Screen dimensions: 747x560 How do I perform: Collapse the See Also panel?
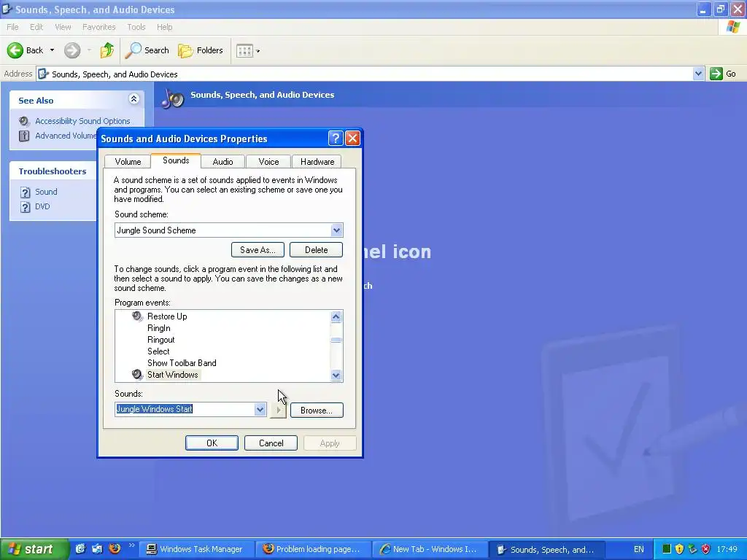tap(134, 99)
